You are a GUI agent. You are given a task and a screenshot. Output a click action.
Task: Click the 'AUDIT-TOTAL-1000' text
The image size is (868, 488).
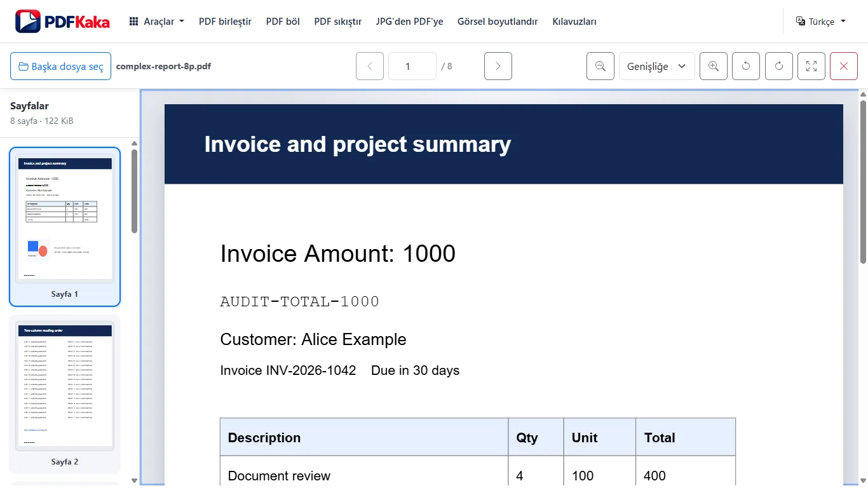pyautogui.click(x=300, y=302)
